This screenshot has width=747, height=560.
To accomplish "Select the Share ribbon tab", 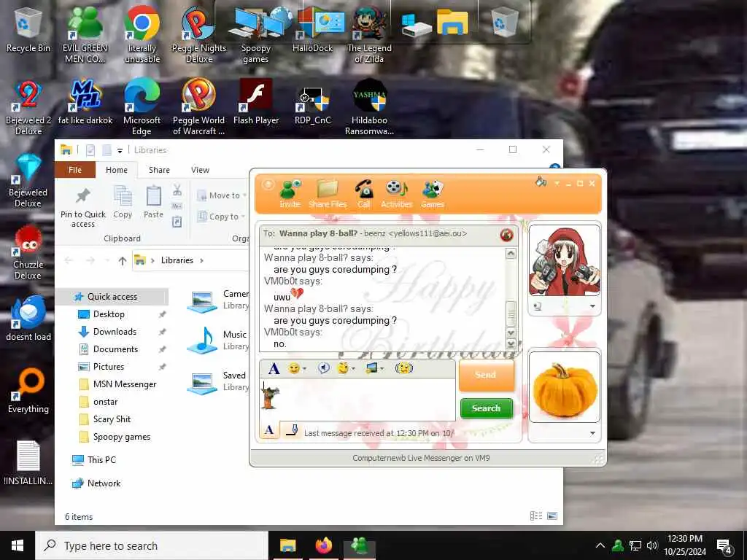I will point(159,170).
